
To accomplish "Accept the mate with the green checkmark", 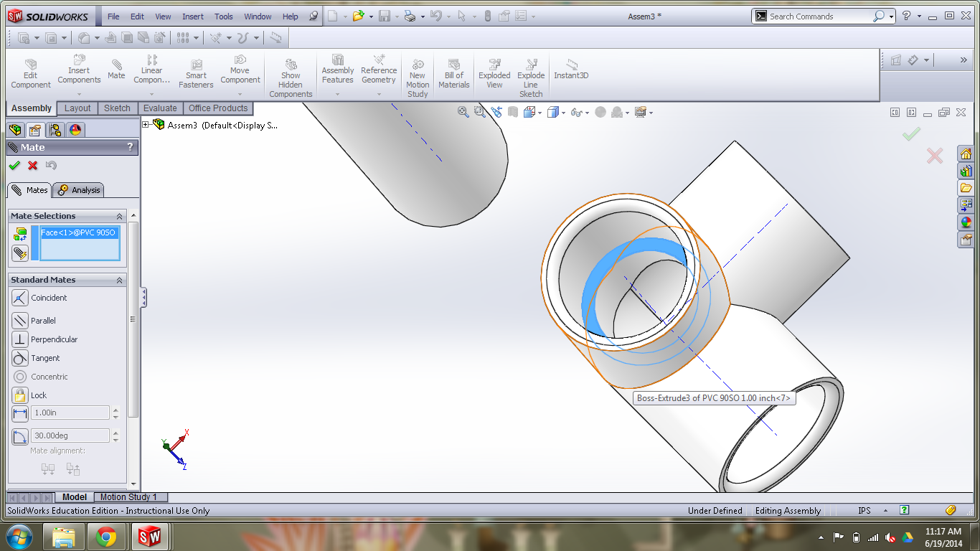I will point(14,166).
